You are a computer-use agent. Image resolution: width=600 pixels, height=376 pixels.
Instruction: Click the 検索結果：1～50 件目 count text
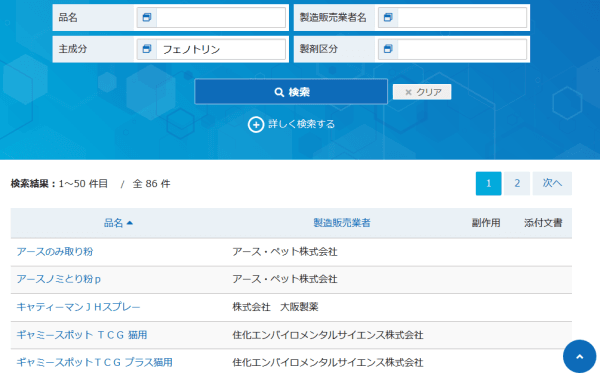tap(59, 184)
